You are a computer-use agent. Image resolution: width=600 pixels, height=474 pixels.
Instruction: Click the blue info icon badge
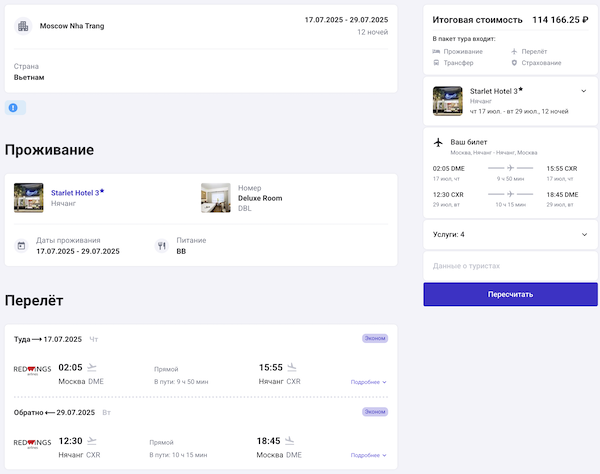(14, 107)
